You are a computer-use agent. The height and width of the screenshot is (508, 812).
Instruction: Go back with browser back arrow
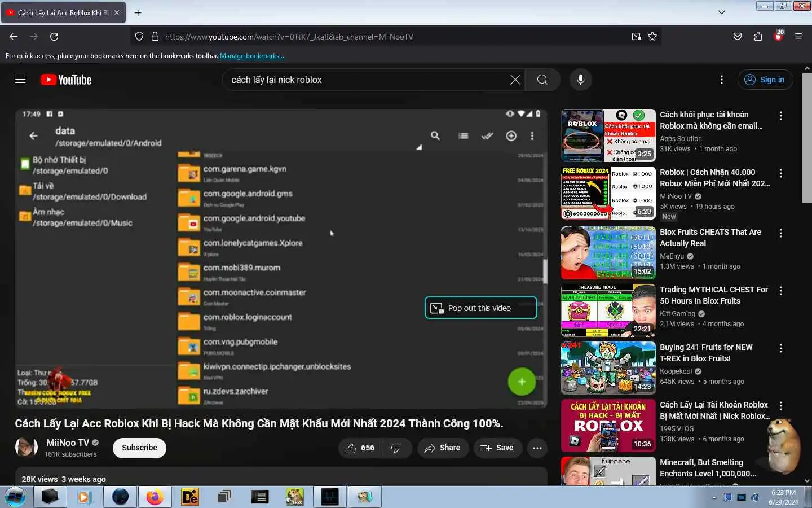click(x=14, y=36)
